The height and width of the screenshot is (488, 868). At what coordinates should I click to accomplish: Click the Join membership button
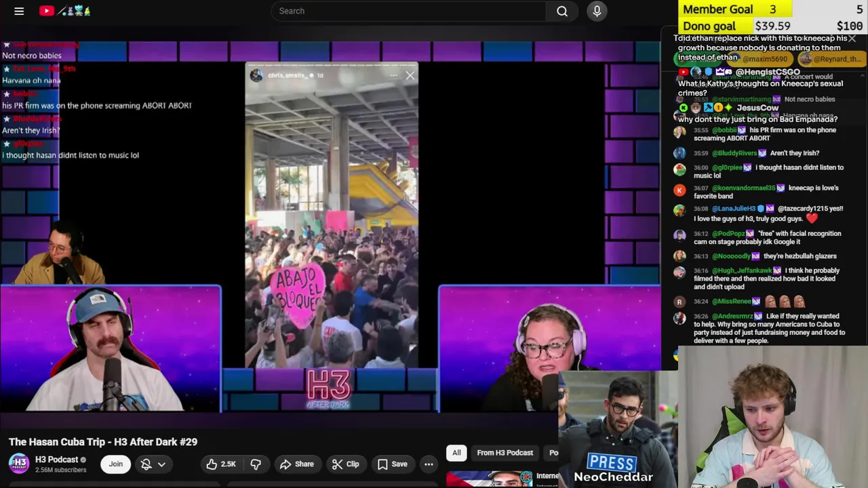pos(116,464)
